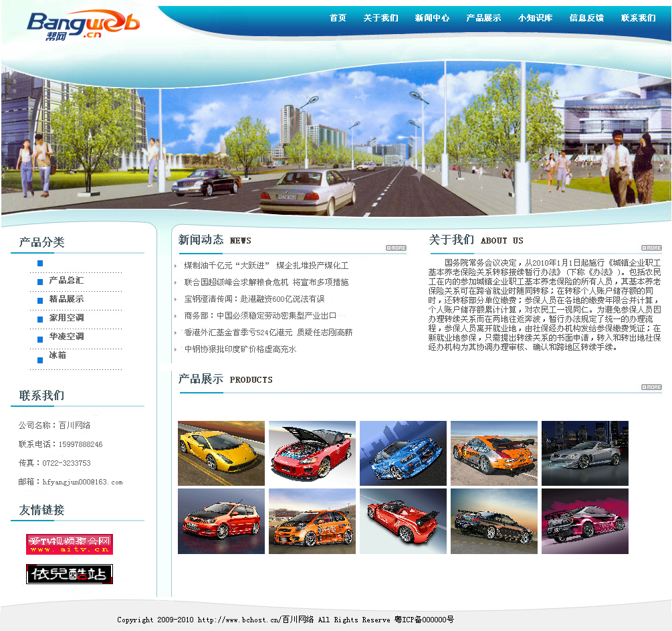Go to 新闻中心 in top navigation
The height and width of the screenshot is (631, 672).
click(432, 18)
